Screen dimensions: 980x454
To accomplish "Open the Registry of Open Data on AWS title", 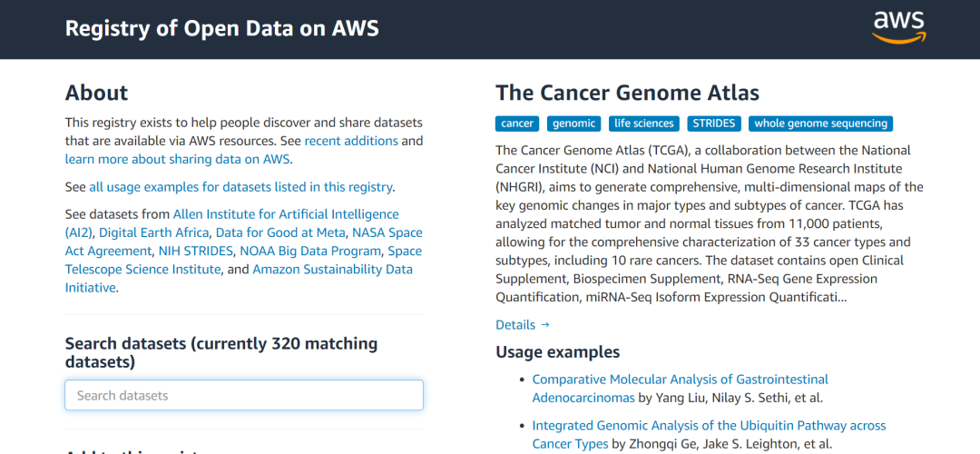I will (x=222, y=28).
